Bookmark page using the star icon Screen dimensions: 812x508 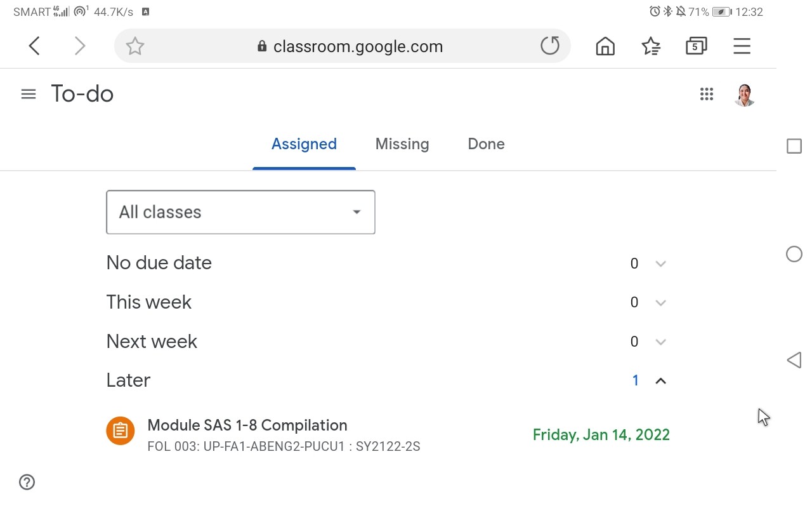[134, 46]
